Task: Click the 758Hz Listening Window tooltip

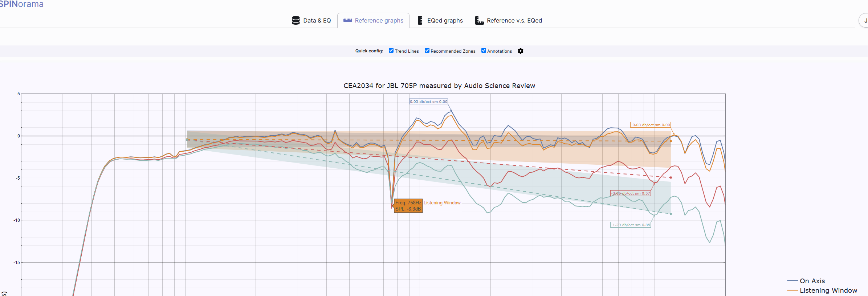Action: [408, 206]
